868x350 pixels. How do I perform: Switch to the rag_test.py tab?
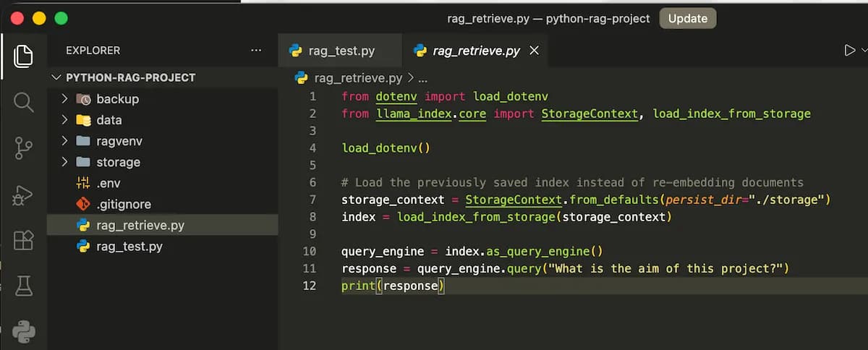340,51
